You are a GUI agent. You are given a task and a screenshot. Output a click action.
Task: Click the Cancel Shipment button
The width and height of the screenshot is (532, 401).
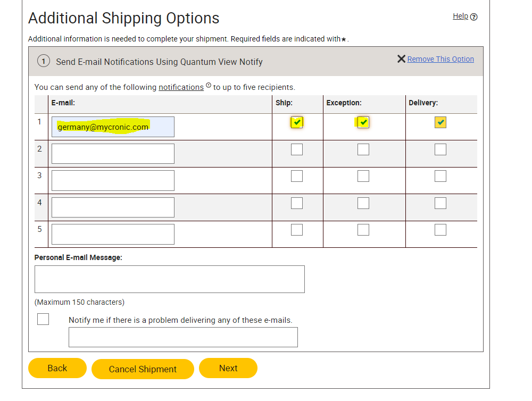pos(143,369)
